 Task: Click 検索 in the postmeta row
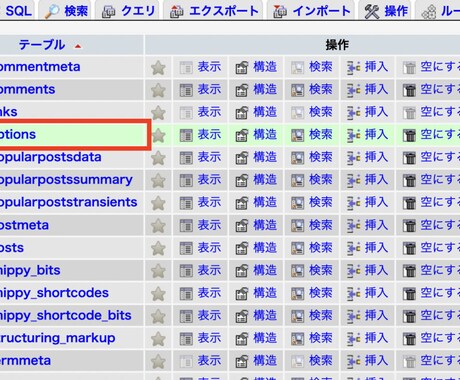click(321, 225)
